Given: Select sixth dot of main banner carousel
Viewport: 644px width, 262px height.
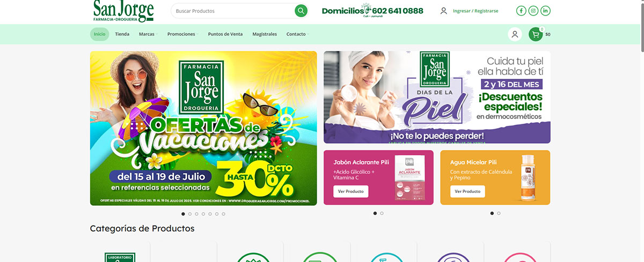Looking at the screenshot, I should click(x=217, y=214).
